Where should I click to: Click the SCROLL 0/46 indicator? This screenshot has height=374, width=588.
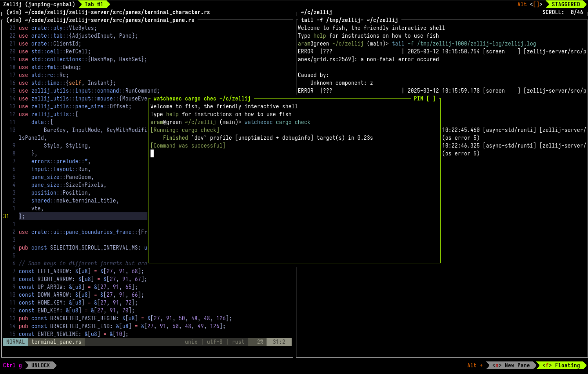(x=563, y=12)
